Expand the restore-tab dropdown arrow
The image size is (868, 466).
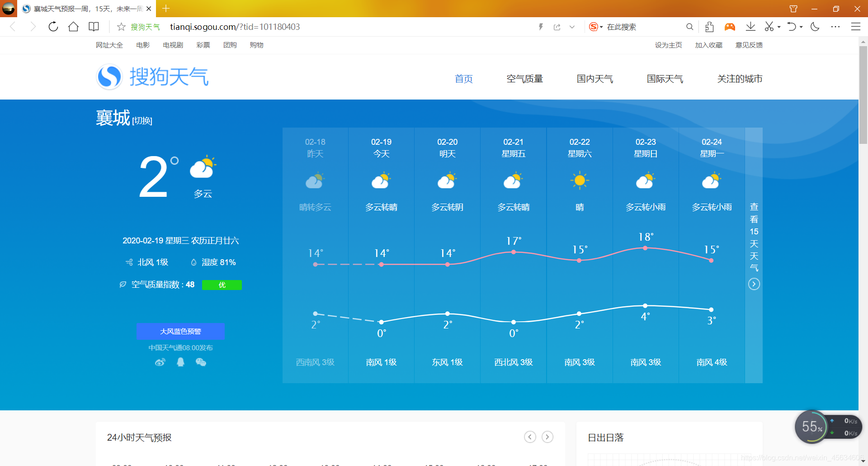tap(801, 27)
